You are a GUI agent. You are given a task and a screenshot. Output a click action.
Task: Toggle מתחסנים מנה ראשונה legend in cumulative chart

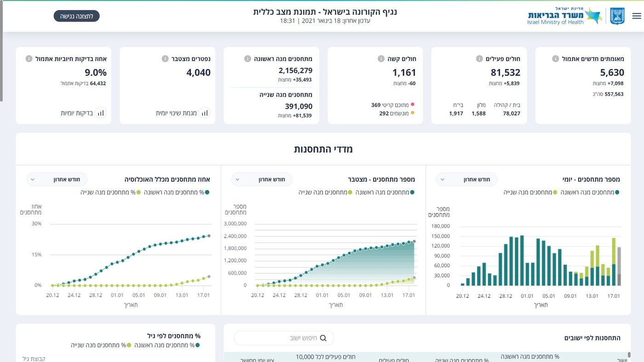(385, 192)
